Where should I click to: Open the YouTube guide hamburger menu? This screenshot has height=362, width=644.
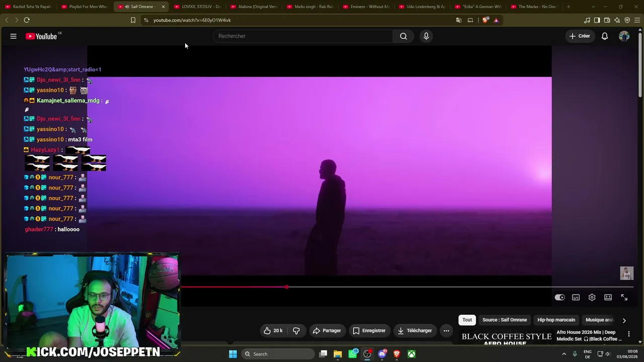point(14,36)
